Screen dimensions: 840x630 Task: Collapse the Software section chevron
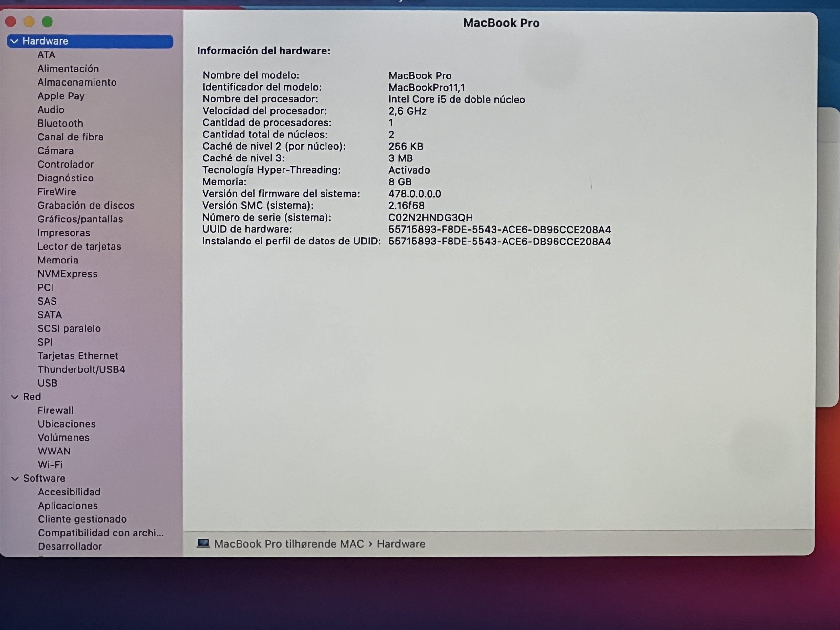[x=15, y=478]
